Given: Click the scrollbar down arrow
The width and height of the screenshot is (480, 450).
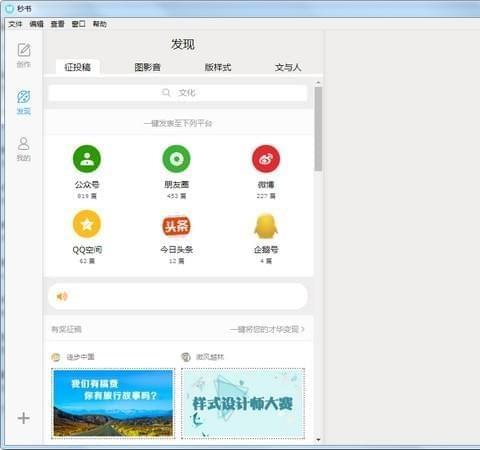Looking at the screenshot, I should point(318,440).
